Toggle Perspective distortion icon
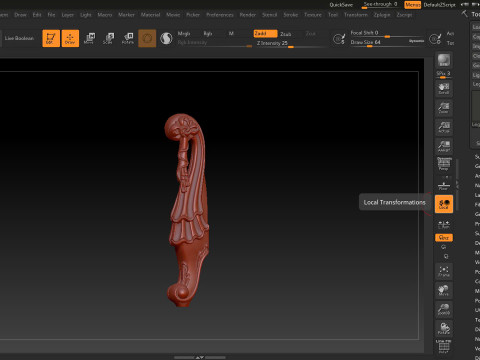The height and width of the screenshot is (360, 480). tap(444, 164)
